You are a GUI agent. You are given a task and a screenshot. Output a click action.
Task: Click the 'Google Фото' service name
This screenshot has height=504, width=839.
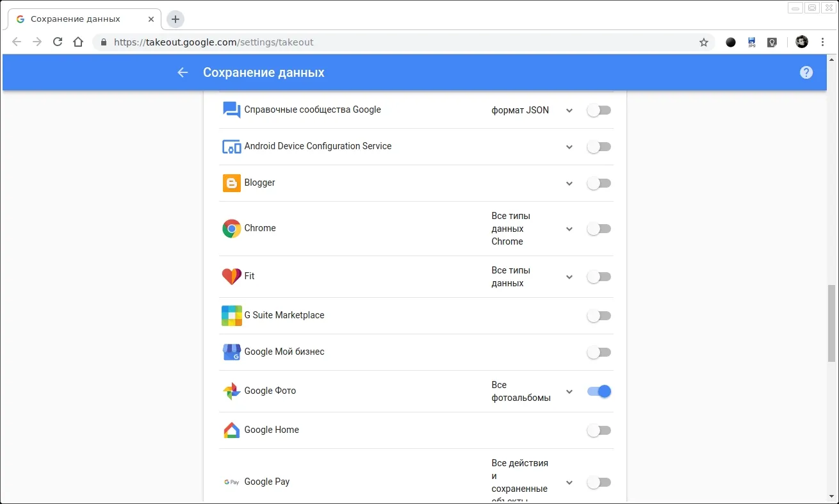270,391
